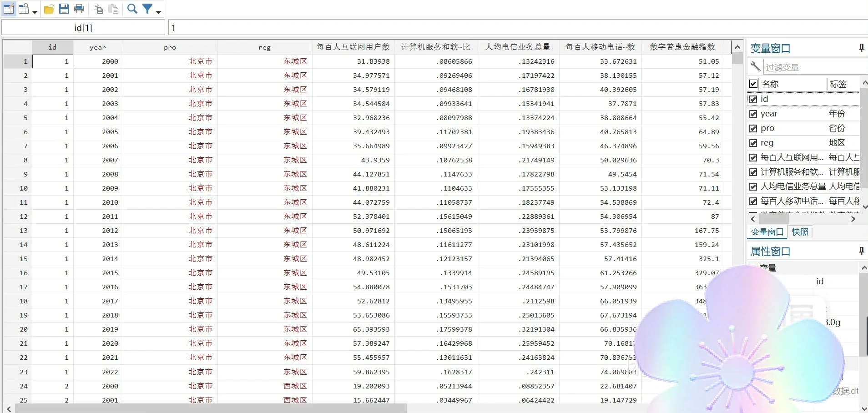This screenshot has width=868, height=413.
Task: Print data using the printer icon
Action: tap(79, 9)
